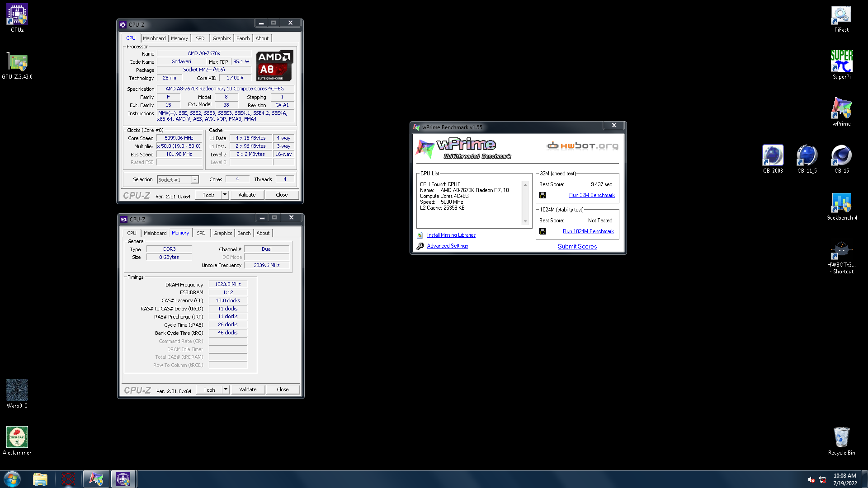Click the Multiplier value field
Screen dimensions: 868x488
click(179, 146)
